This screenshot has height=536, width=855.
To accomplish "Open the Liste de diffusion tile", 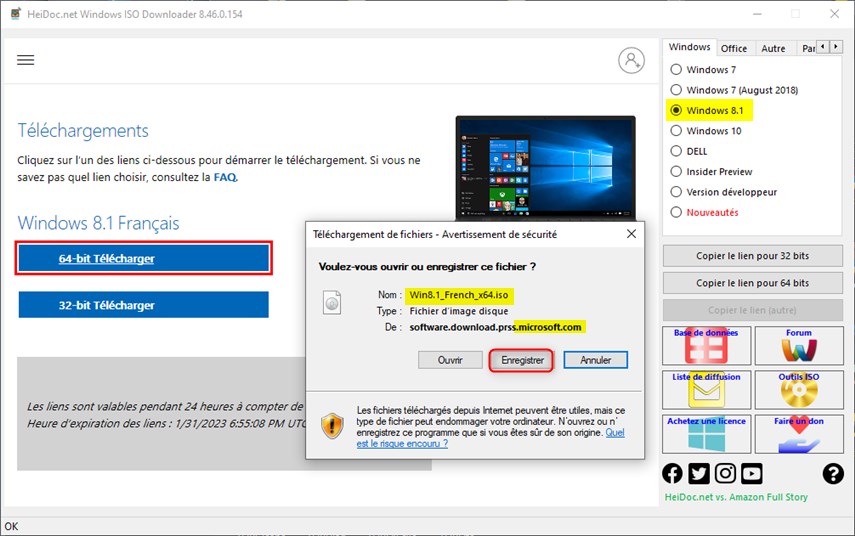I will point(707,390).
